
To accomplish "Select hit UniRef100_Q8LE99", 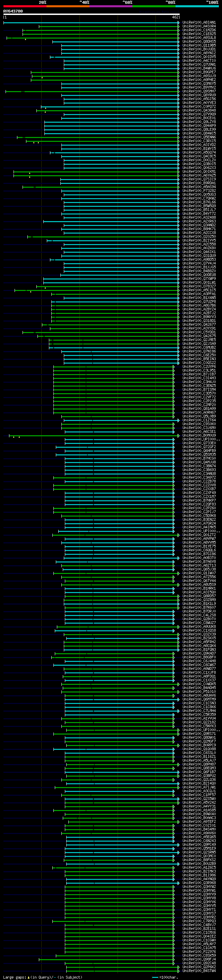I will [x=199, y=129].
